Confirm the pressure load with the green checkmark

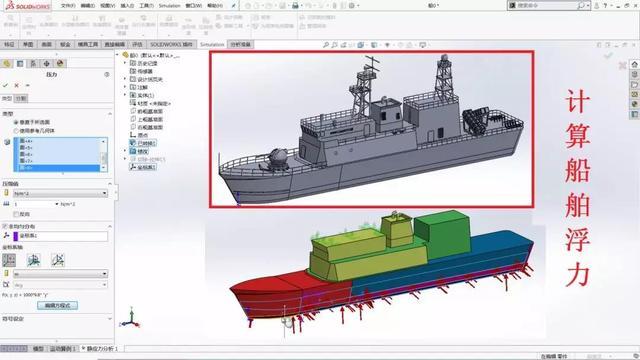[5, 85]
